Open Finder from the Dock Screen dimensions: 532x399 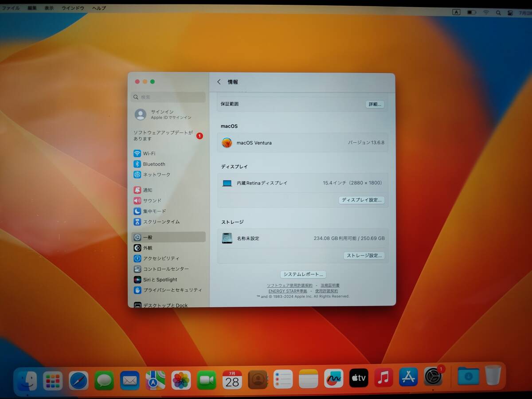click(x=27, y=380)
